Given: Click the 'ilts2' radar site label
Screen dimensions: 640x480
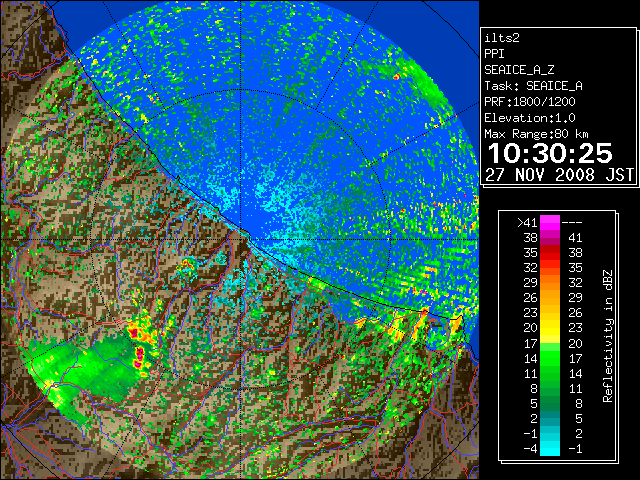Looking at the screenshot, I should tap(502, 38).
